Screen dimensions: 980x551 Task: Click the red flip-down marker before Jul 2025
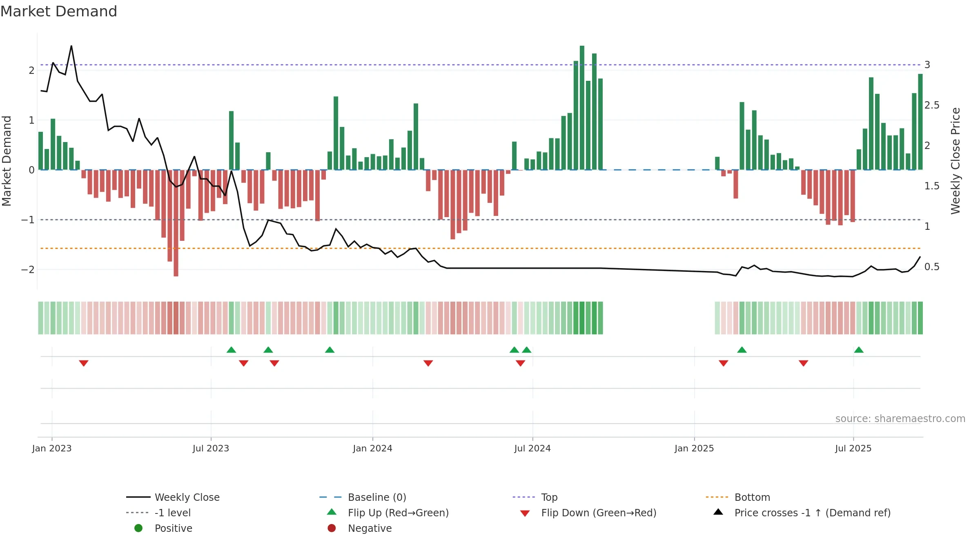(x=803, y=363)
